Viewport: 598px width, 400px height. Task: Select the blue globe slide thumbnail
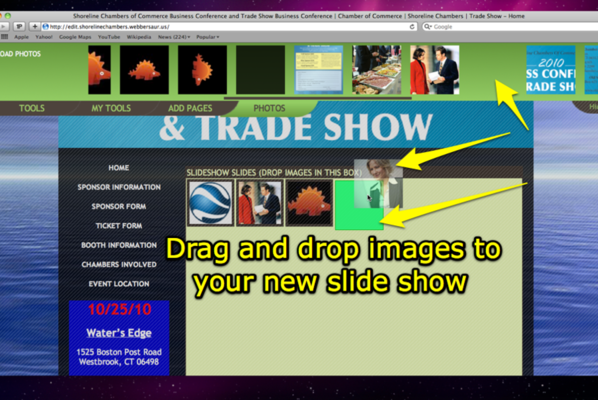click(211, 203)
